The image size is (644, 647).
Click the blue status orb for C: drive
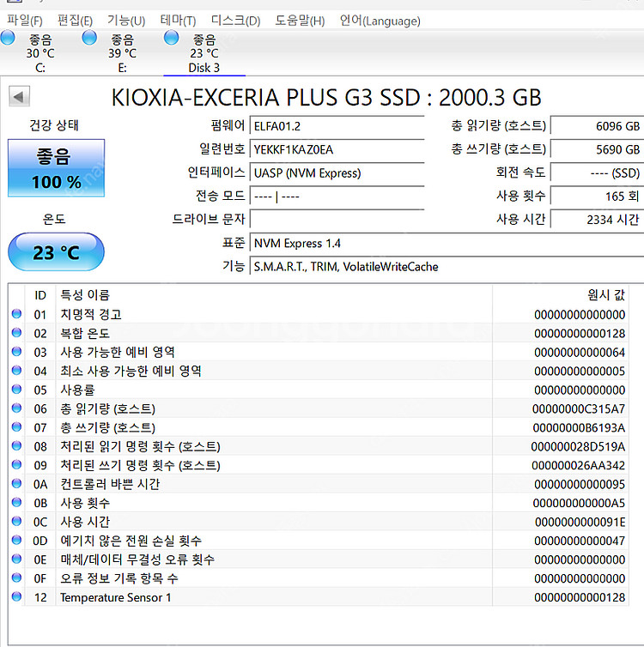8,38
